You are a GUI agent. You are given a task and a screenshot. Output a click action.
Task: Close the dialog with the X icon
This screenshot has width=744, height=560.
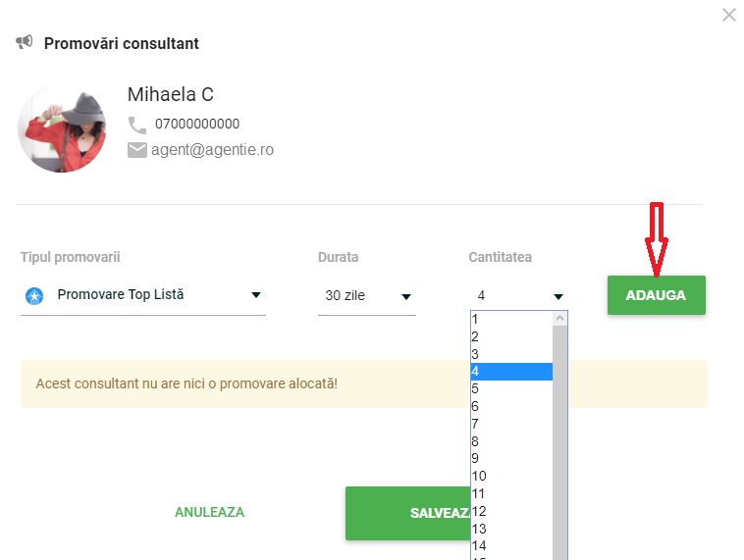[729, 15]
